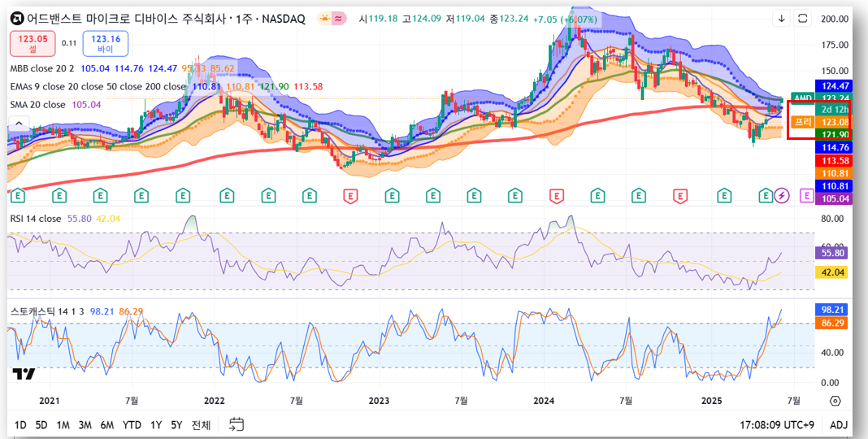This screenshot has width=868, height=439.
Task: Select the 5D time range
Action: 41,425
